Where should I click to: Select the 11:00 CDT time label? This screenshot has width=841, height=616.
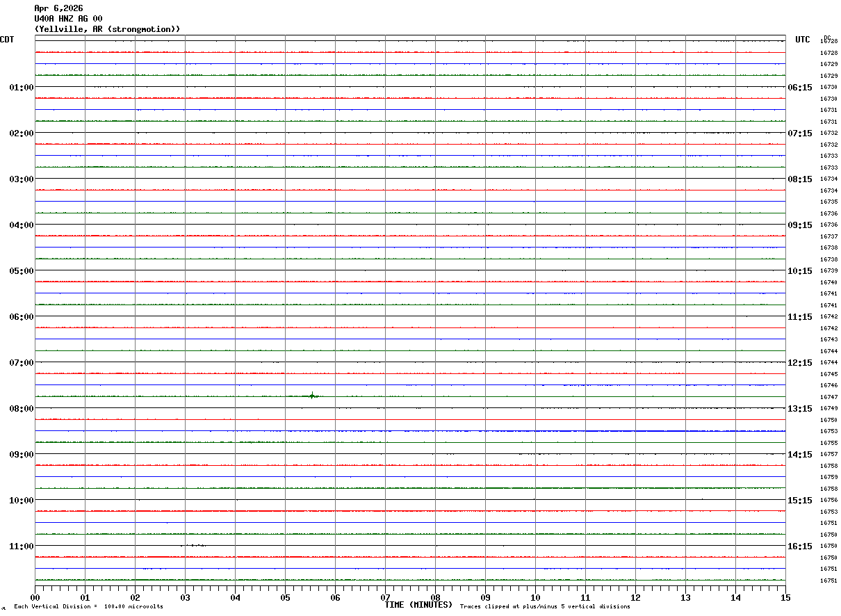tap(22, 546)
